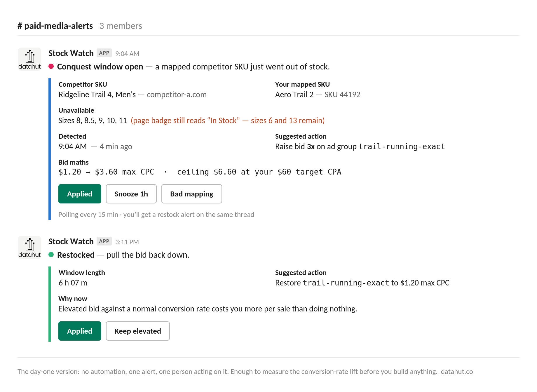Image resolution: width=537 pixels, height=392 pixels.
Task: Choose Keep elevated on restock alert
Action: (x=138, y=331)
